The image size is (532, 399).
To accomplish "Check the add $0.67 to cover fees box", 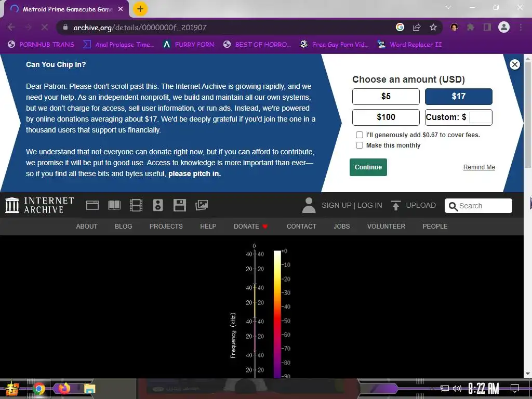I will (360, 135).
